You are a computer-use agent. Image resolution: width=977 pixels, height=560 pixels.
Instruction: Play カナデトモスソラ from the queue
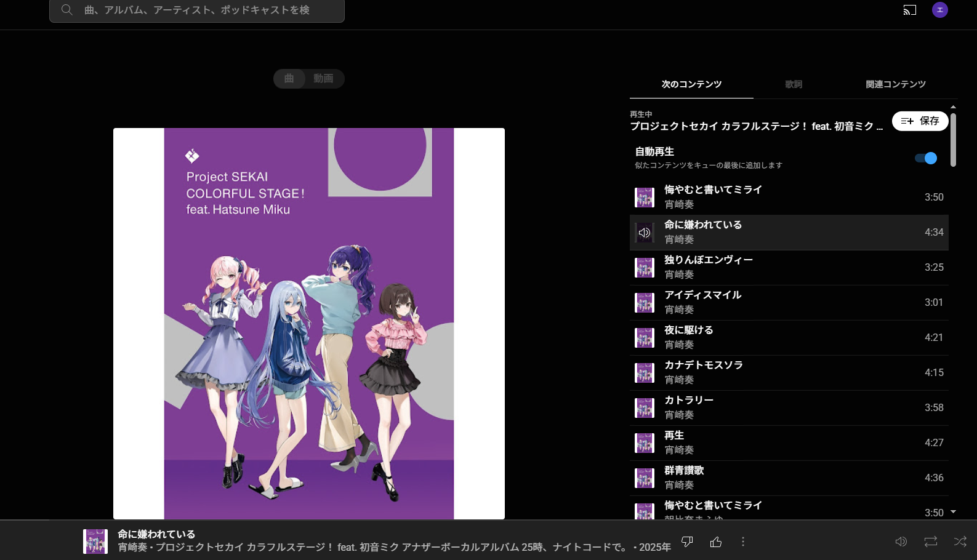[789, 372]
